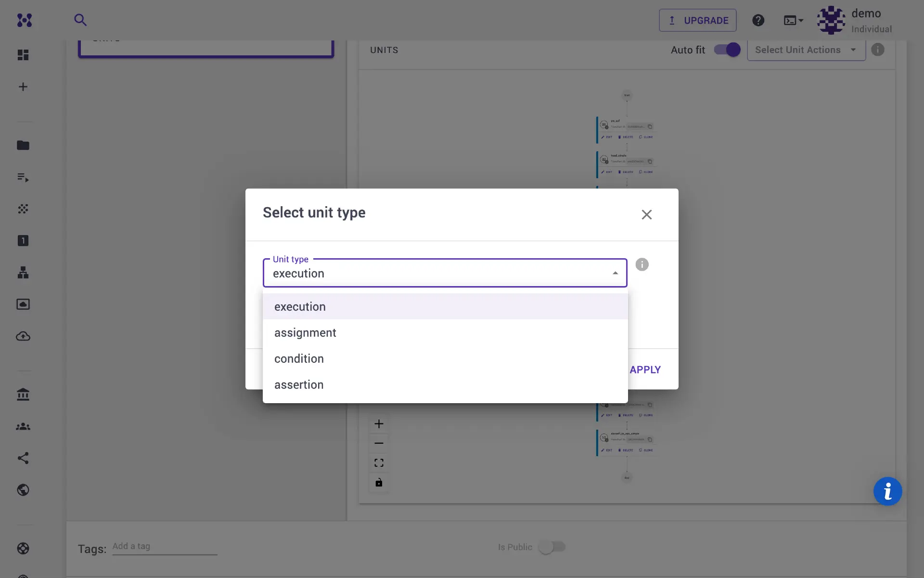Click the Add a tag field
The image size is (924, 578).
pos(164,546)
